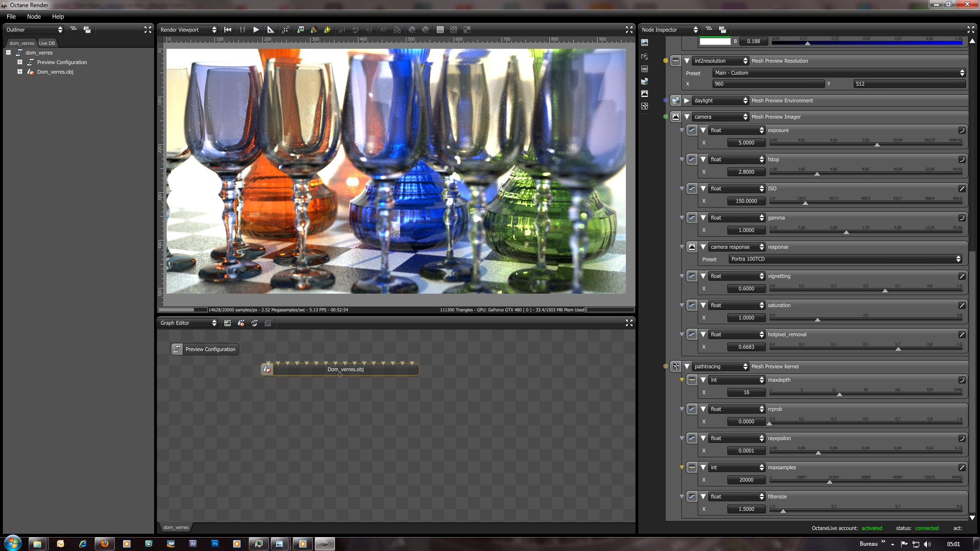Open the Node menu

[x=33, y=16]
